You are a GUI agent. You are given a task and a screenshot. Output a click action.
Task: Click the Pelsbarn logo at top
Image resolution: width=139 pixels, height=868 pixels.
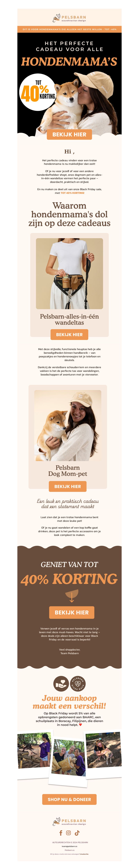click(69, 18)
